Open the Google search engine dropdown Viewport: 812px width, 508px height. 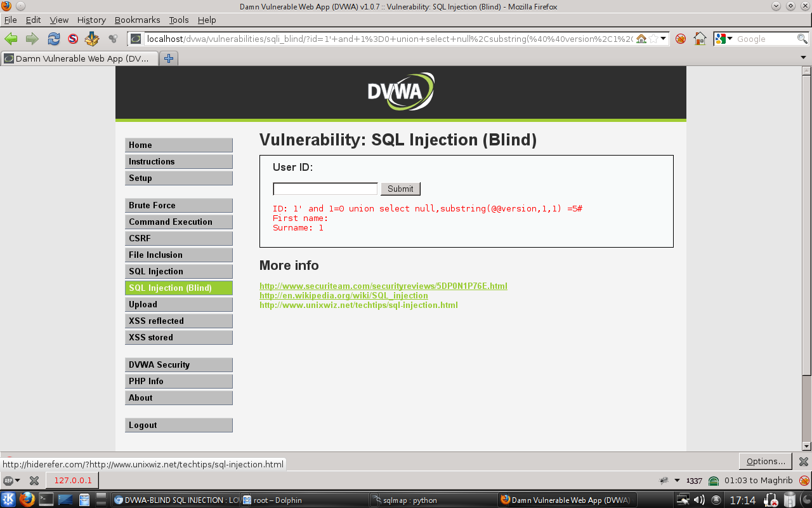tap(725, 39)
